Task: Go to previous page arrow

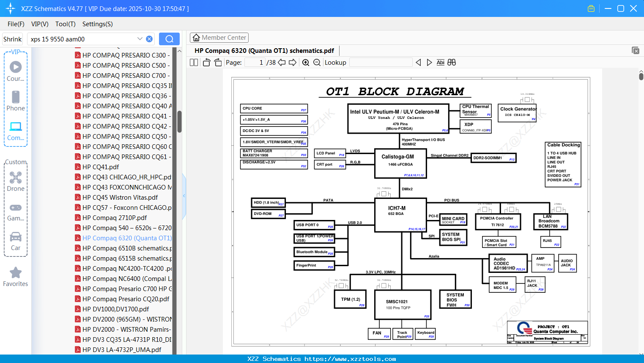Action: (282, 62)
